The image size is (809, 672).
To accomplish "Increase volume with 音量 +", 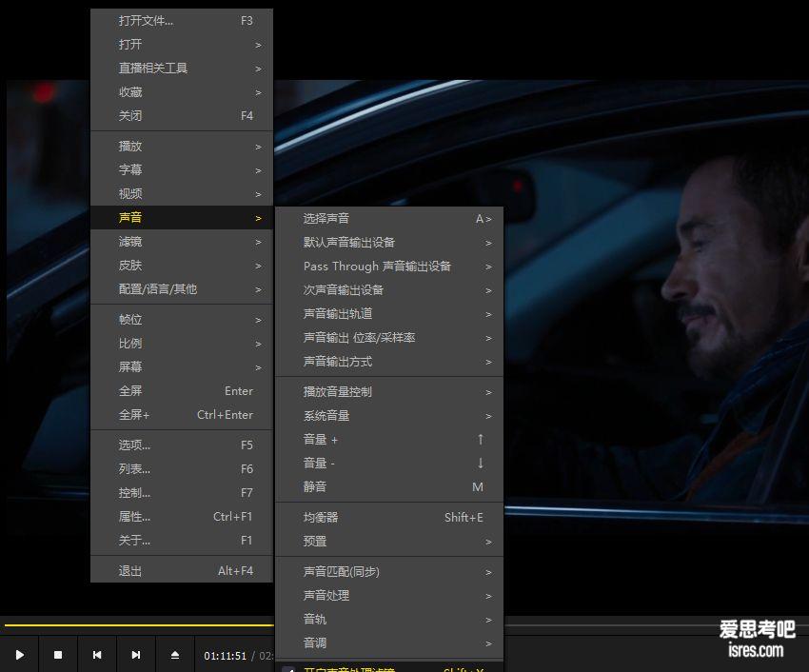I will [389, 439].
